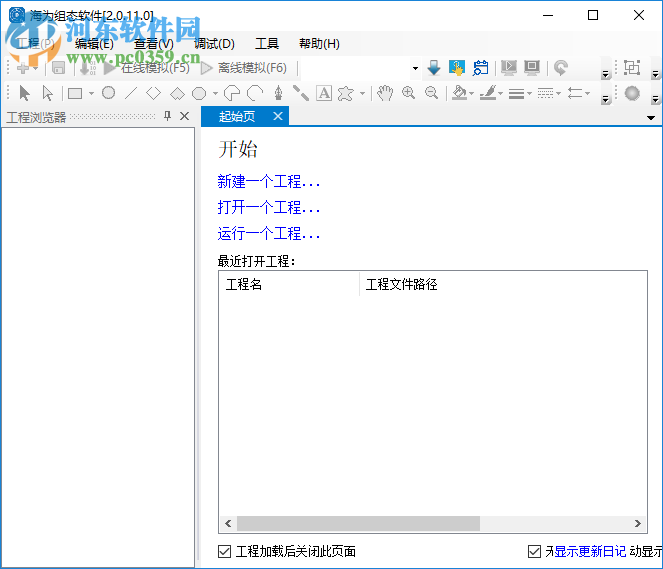Open the 调试(D) menu
Screen dimensions: 663x569
[x=214, y=44]
